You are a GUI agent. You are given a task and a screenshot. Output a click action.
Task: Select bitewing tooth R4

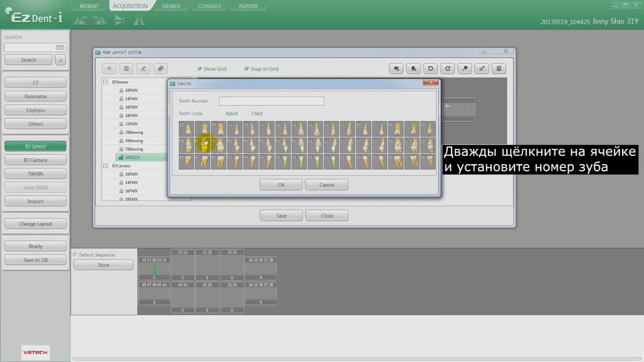[251, 145]
